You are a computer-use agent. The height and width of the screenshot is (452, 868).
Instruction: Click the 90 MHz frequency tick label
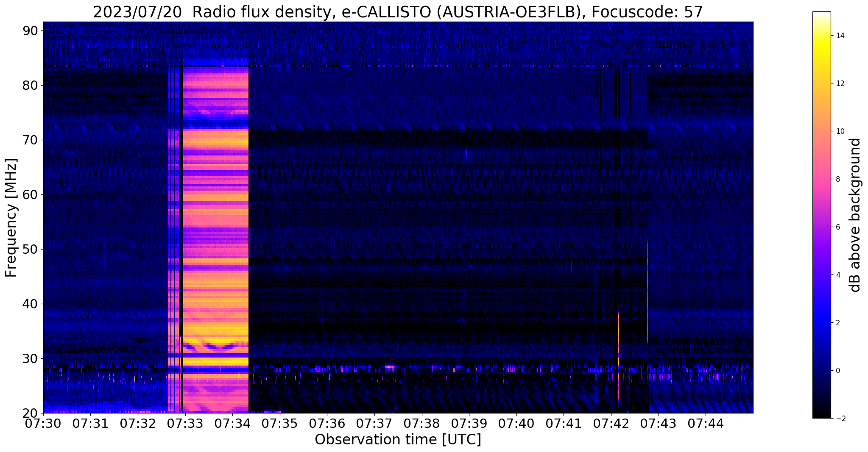click(30, 31)
